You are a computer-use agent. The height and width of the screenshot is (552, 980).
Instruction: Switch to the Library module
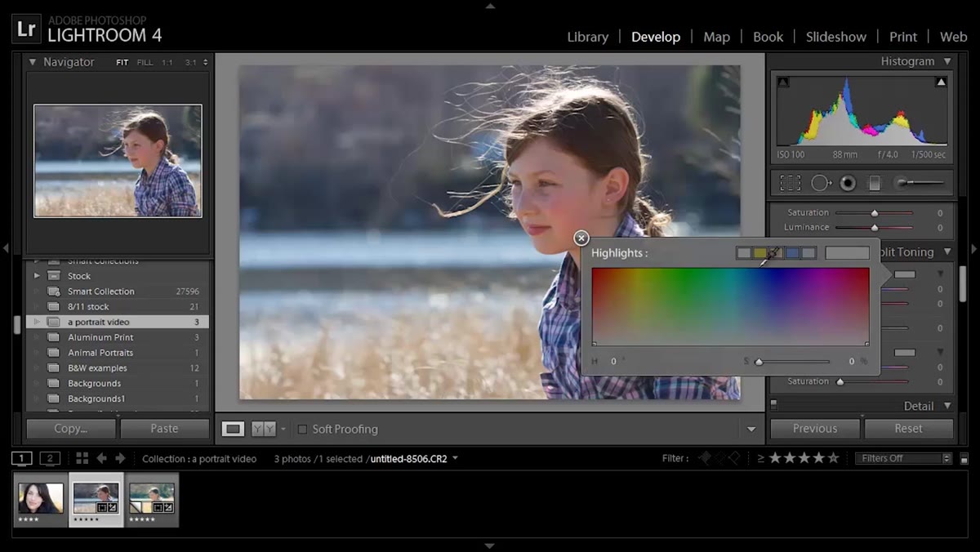pyautogui.click(x=587, y=37)
